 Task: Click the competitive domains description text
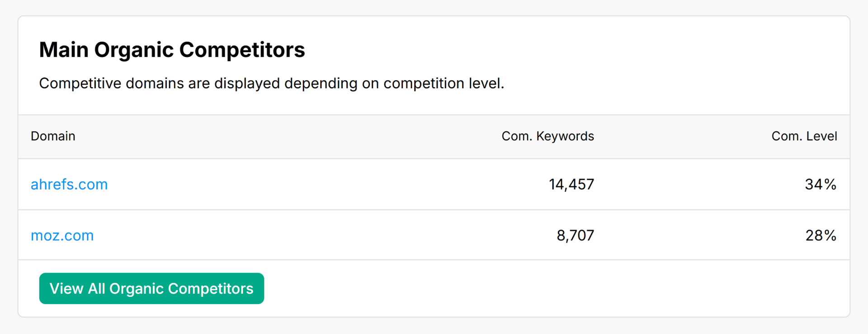(271, 84)
